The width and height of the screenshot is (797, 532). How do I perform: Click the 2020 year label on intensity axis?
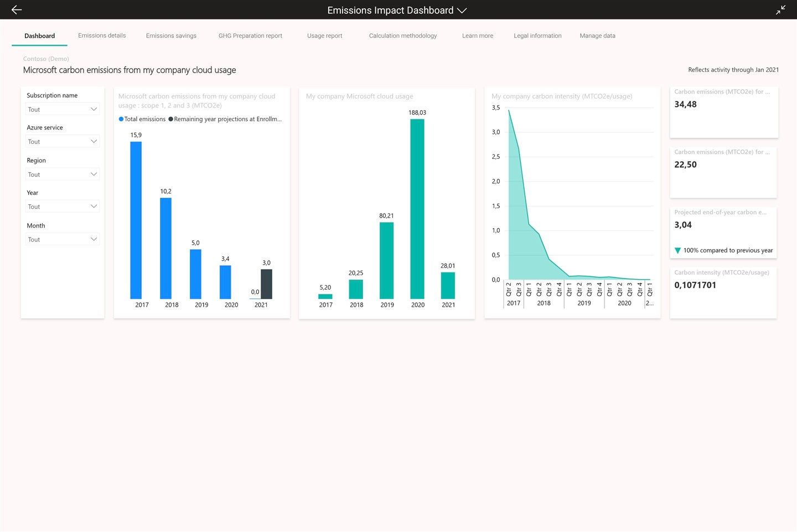tap(624, 303)
